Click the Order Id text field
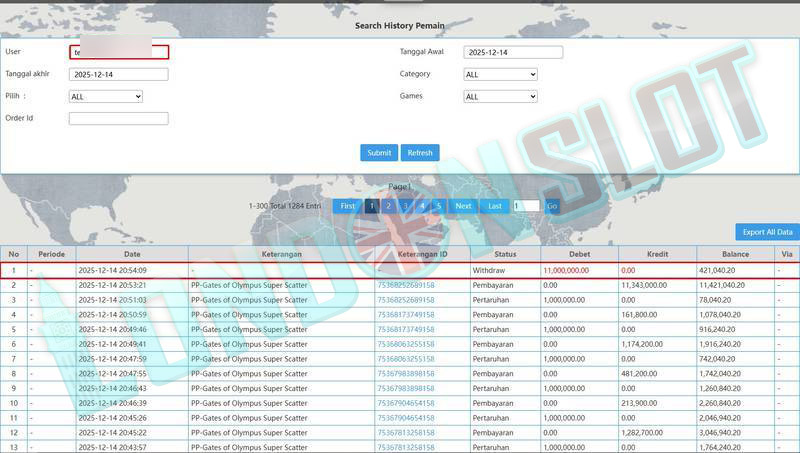 tap(119, 118)
